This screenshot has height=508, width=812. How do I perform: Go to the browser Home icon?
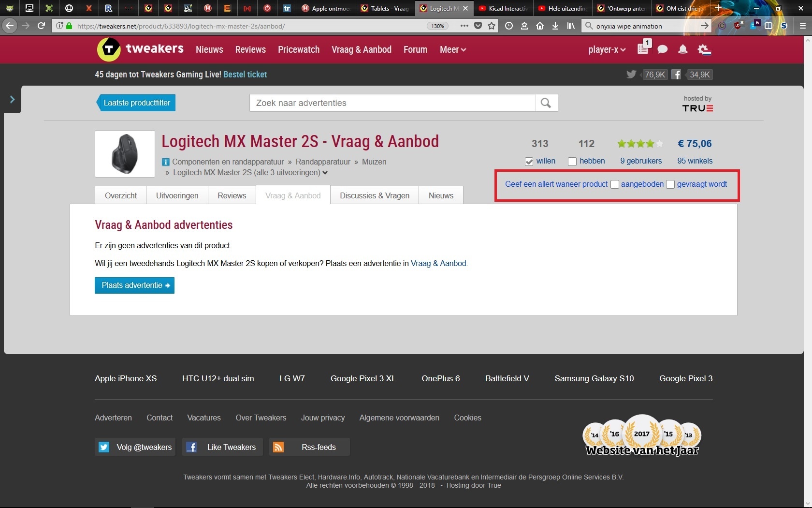pos(540,26)
